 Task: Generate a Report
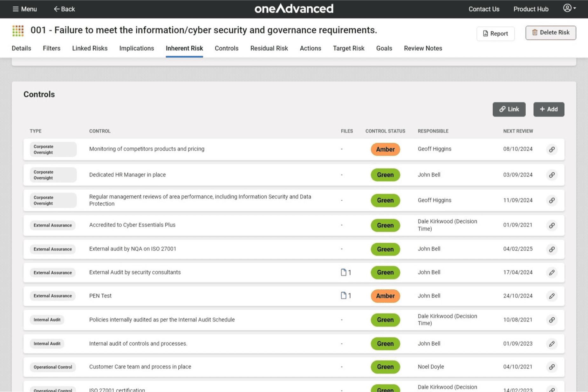pyautogui.click(x=495, y=34)
